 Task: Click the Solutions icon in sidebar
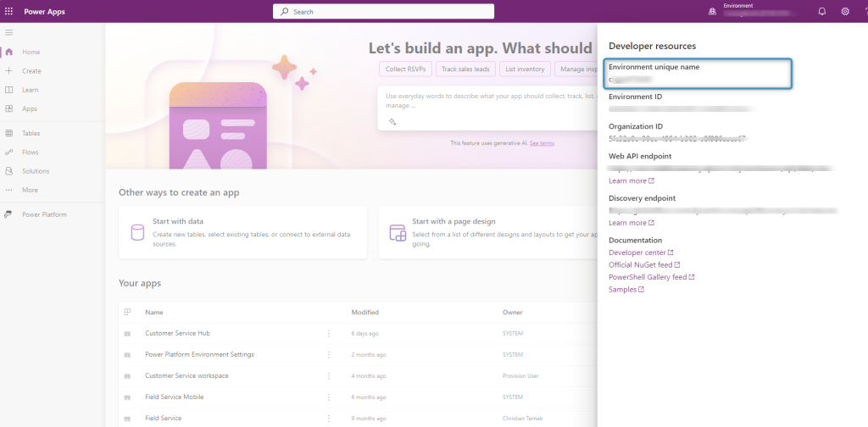coord(8,171)
